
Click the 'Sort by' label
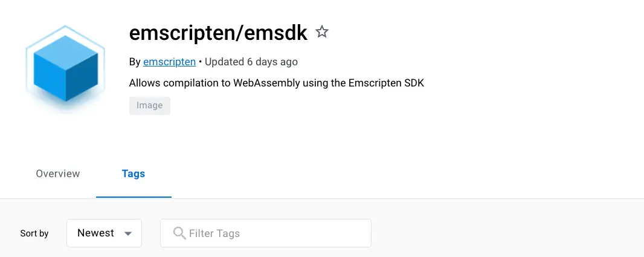[34, 233]
